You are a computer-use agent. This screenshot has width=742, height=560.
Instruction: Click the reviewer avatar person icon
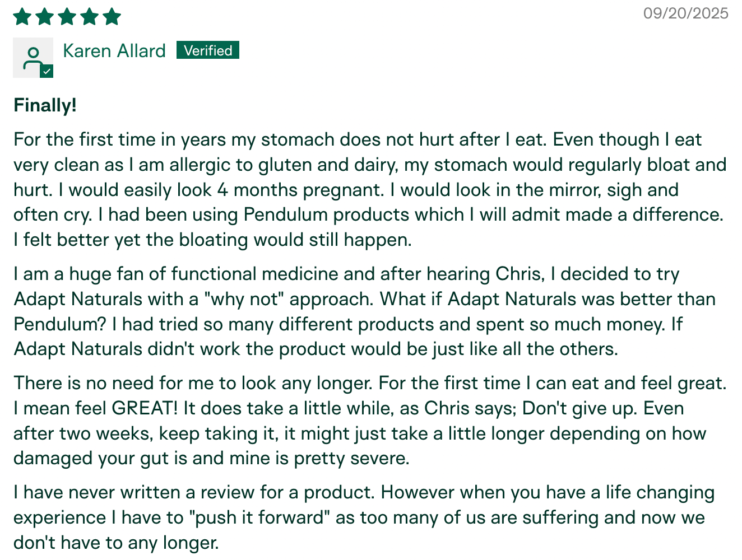pos(33,57)
